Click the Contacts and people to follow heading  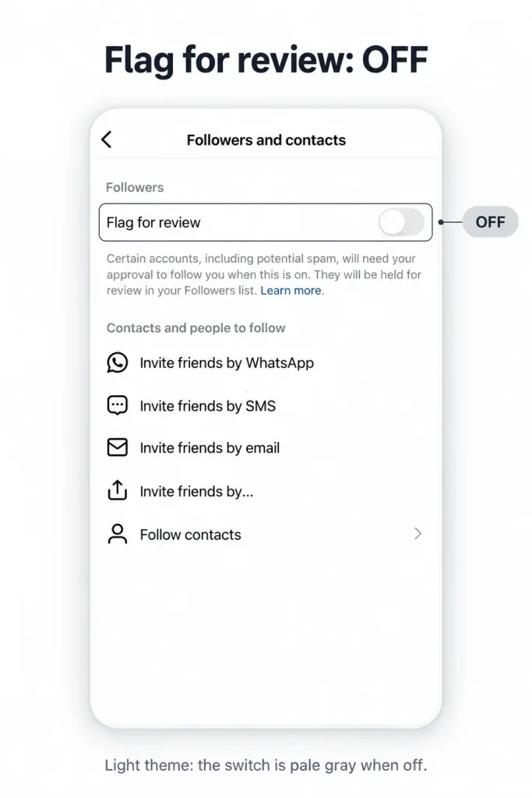tap(196, 328)
